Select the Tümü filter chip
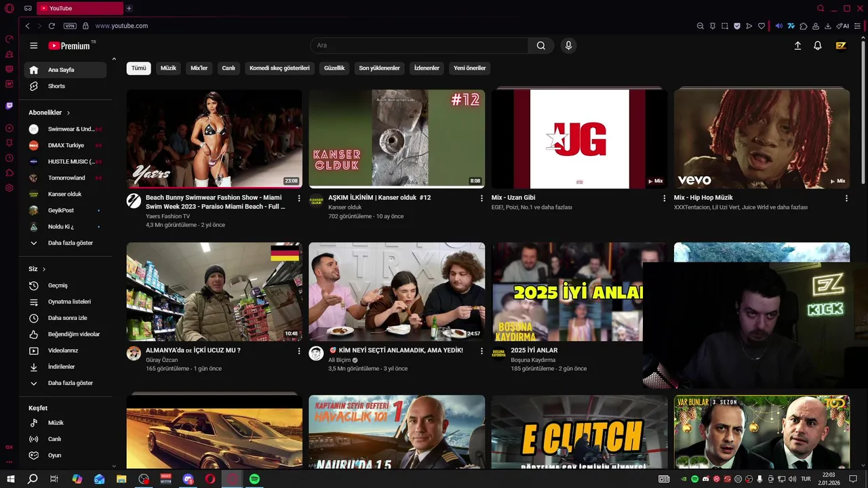 click(x=138, y=68)
